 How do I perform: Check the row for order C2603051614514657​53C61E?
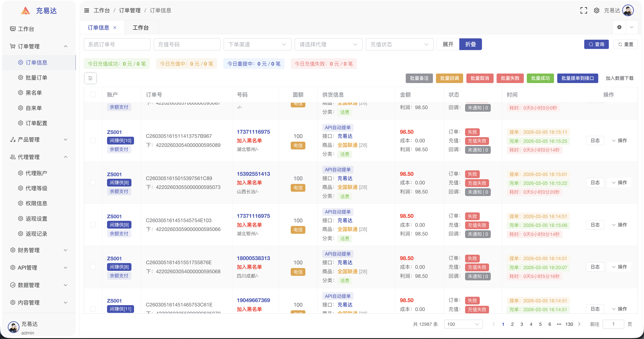tap(93, 309)
